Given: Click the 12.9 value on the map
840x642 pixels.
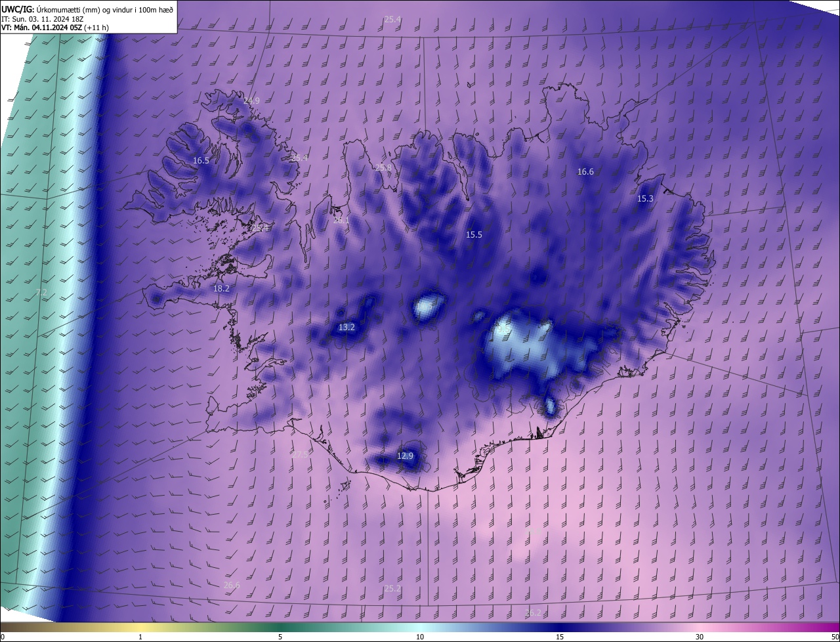Looking at the screenshot, I should (406, 456).
